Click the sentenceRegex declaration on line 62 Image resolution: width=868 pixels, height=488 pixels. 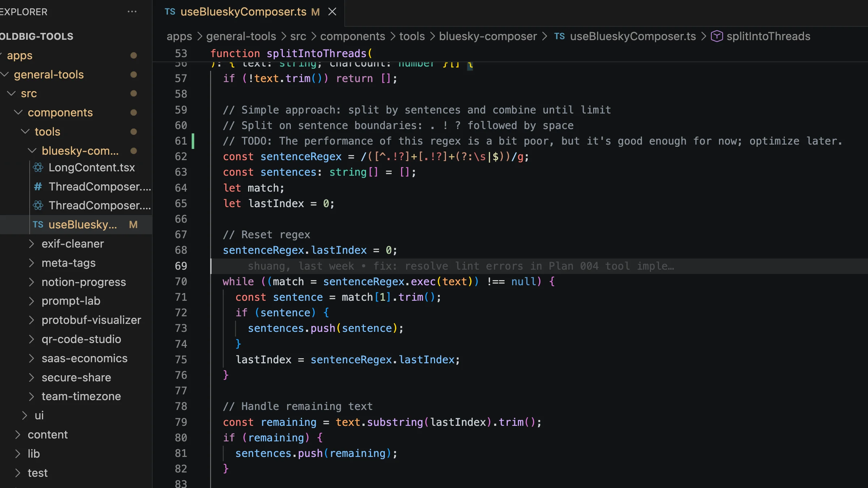pyautogui.click(x=376, y=157)
